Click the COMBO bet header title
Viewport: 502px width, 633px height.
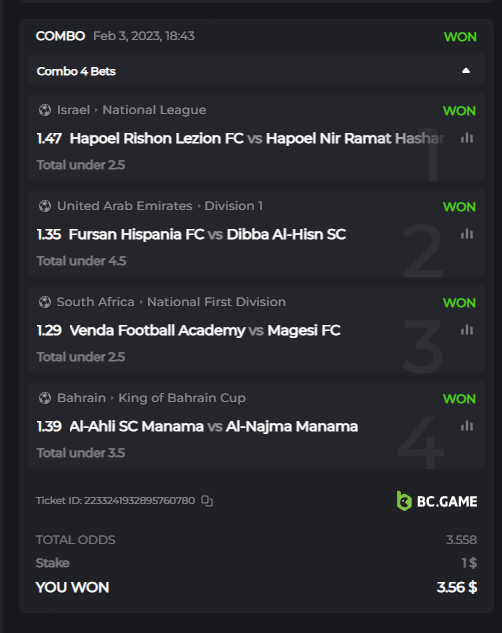(61, 36)
